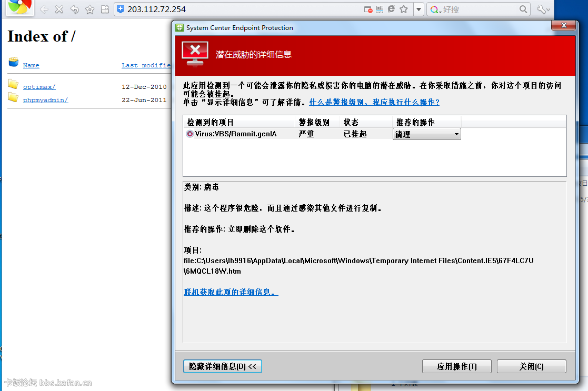The height and width of the screenshot is (391, 588).
Task: Open the search engine selector dropdown
Action: tap(435, 10)
